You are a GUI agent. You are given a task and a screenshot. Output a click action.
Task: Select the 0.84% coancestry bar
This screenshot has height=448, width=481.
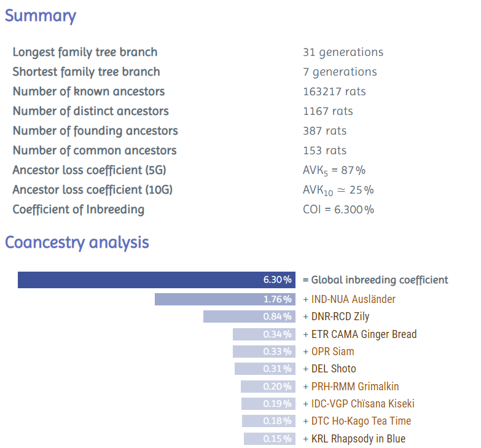(x=249, y=316)
